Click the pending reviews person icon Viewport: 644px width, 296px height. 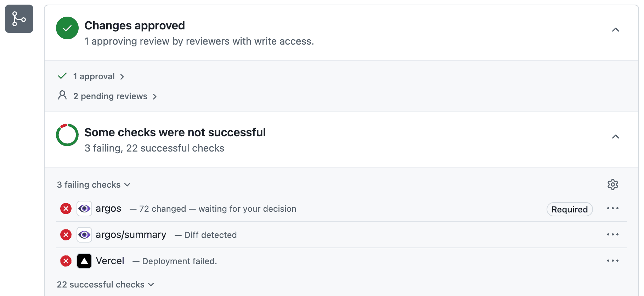pyautogui.click(x=63, y=95)
